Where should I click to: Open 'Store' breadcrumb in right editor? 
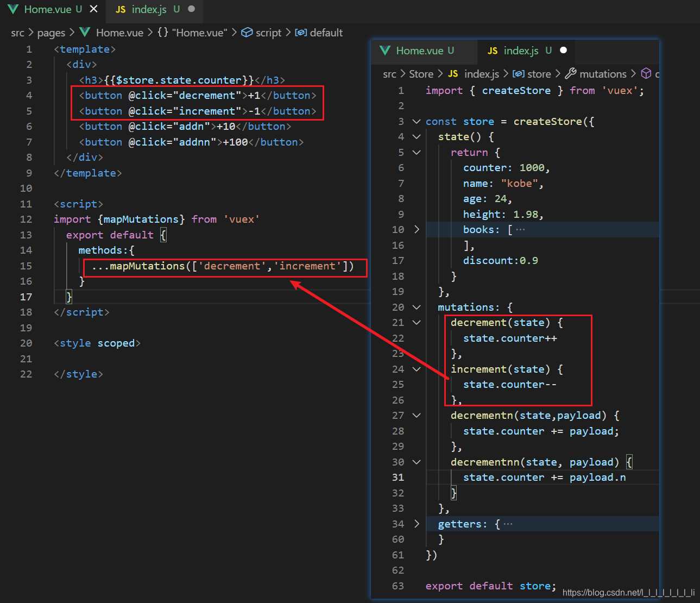[x=421, y=74]
